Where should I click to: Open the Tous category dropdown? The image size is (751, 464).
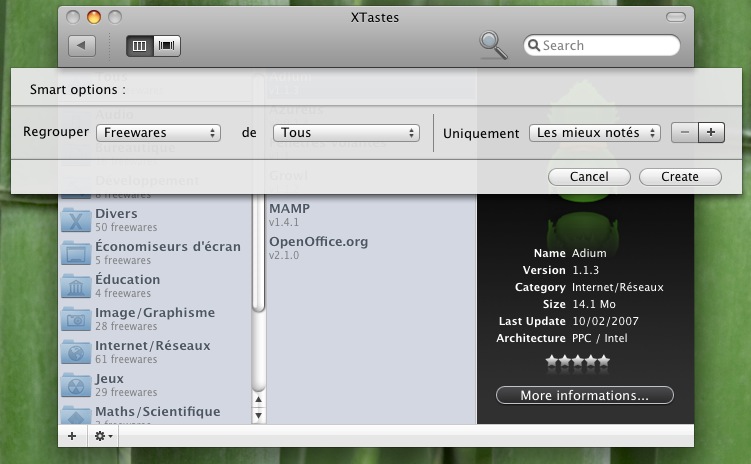coord(346,133)
